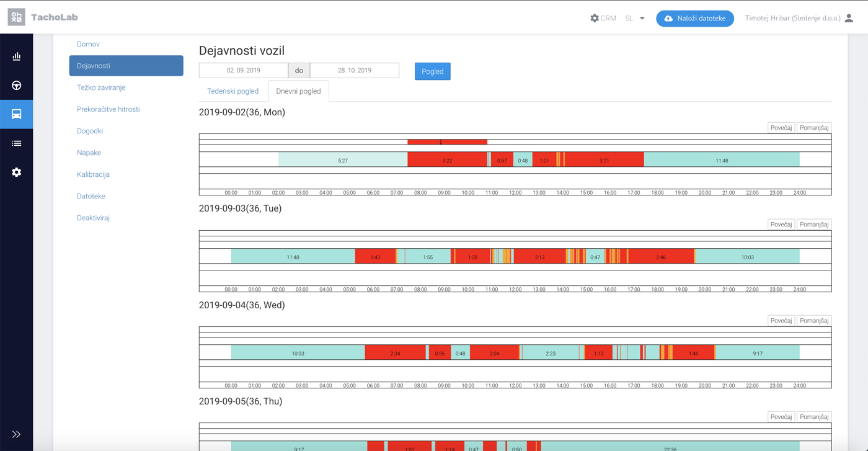Click the TachoLab logo icon
This screenshot has width=868, height=451.
click(17, 17)
